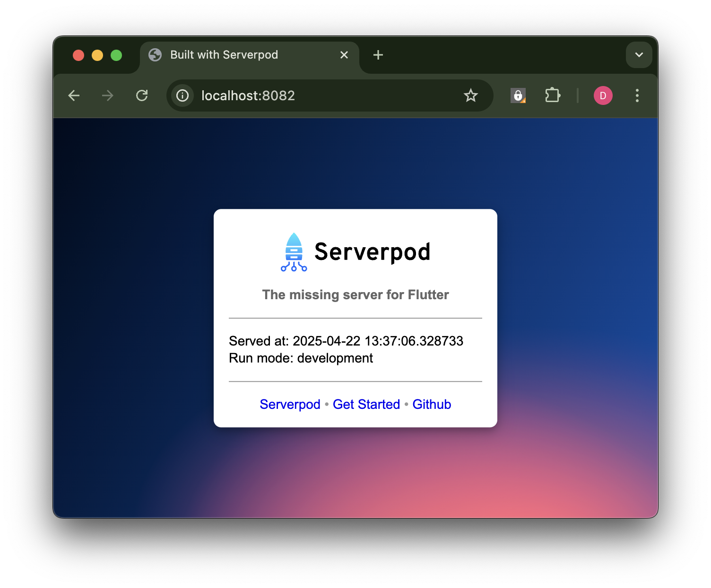Viewport: 711px width, 588px height.
Task: Click the "Served at" timestamp line
Action: point(346,341)
